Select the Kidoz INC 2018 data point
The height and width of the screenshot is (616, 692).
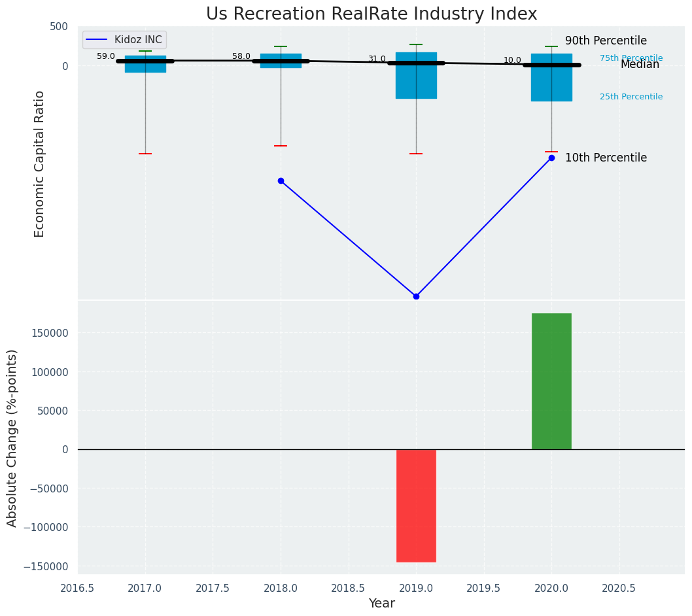[x=281, y=180]
